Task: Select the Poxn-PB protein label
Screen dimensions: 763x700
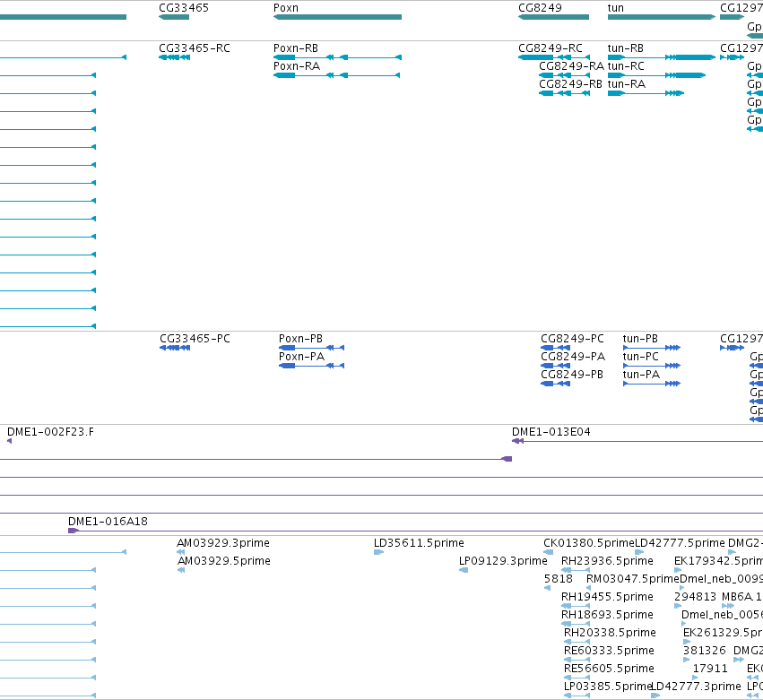Action: click(x=300, y=339)
